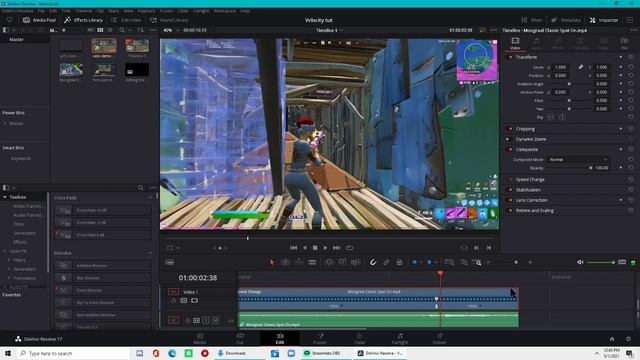
Task: Switch media pool to list view
Action: pyautogui.click(x=110, y=30)
